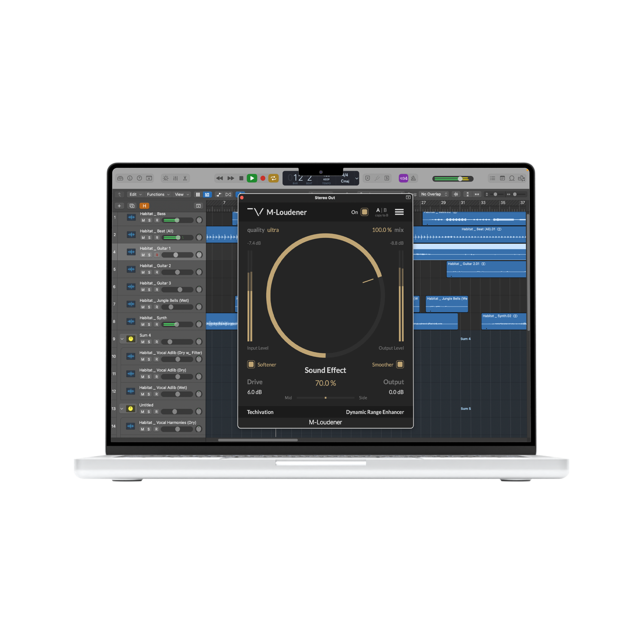Toggle the Smoother checkbox
Viewport: 644px width, 644px height.
(x=400, y=365)
